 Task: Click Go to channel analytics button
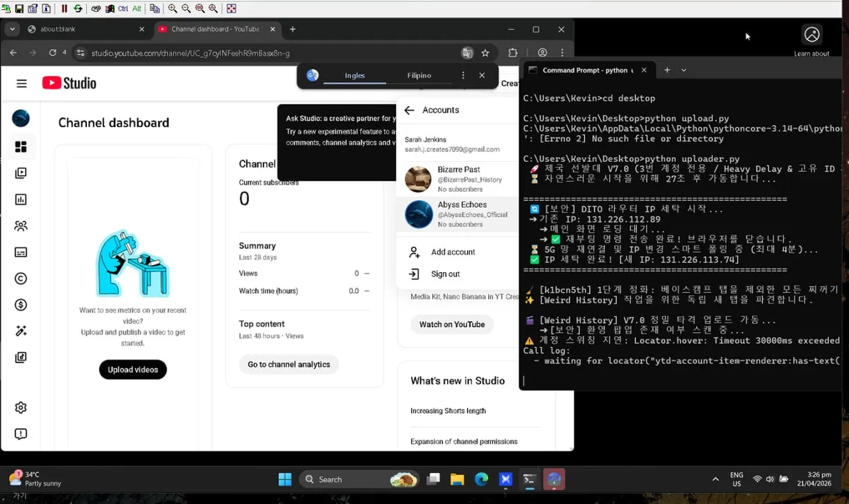289,365
